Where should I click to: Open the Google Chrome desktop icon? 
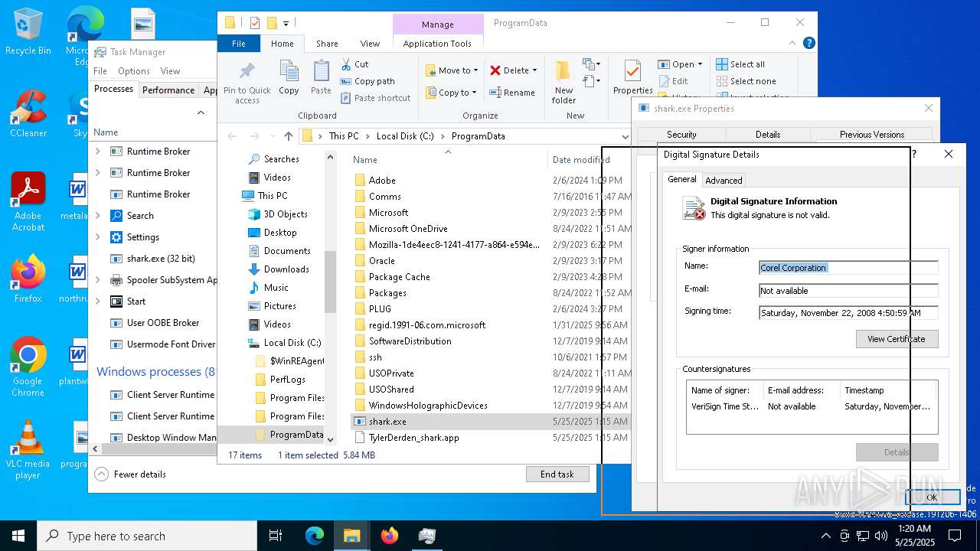[x=28, y=367]
